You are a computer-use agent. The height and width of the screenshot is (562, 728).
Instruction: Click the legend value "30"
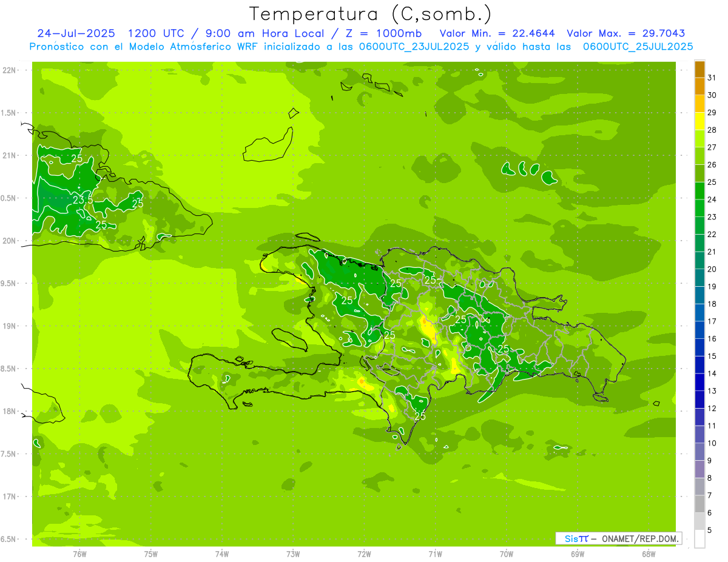coord(712,95)
